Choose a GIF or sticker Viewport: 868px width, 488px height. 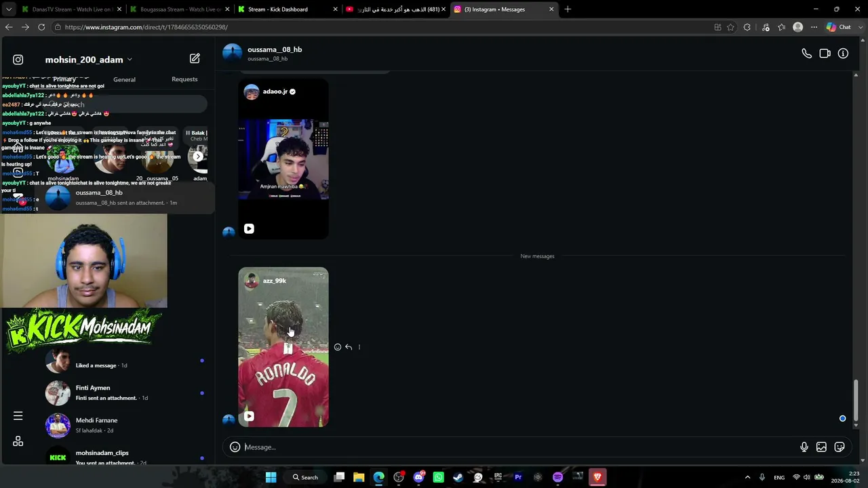(840, 447)
